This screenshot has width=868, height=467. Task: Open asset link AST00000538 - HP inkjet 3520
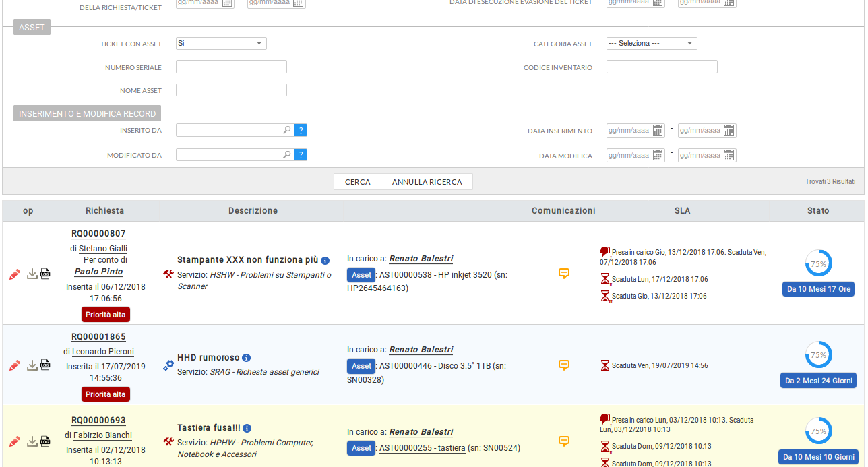tap(435, 275)
